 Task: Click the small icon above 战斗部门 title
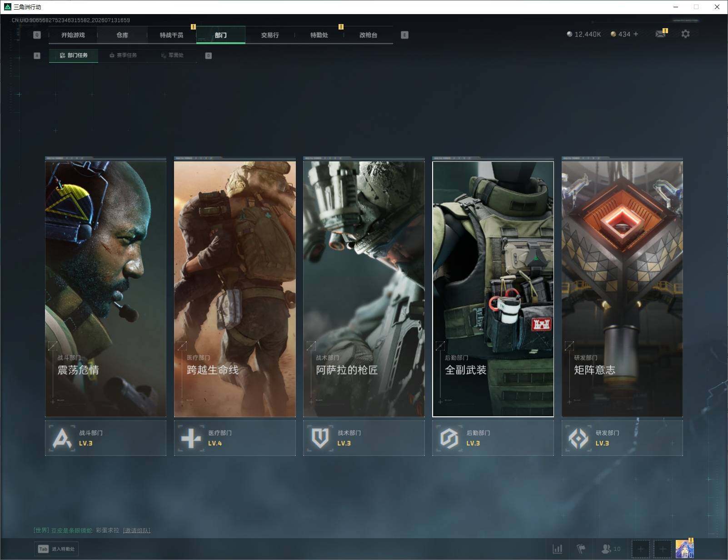(53, 346)
